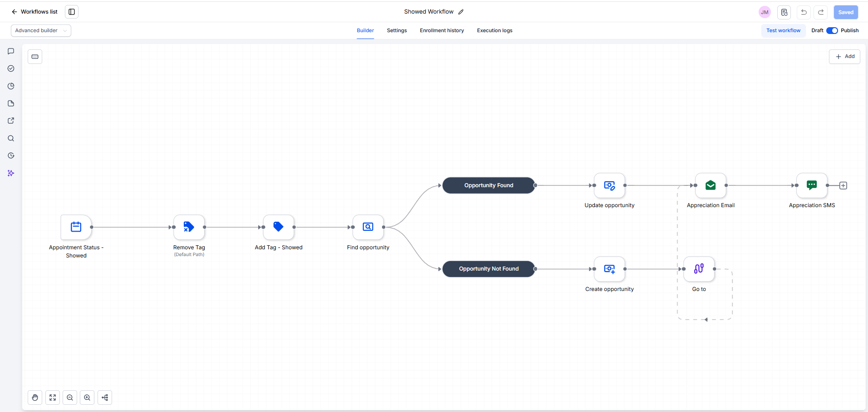This screenshot has height=412, width=868.
Task: Select the pan hand tool
Action: (x=35, y=397)
